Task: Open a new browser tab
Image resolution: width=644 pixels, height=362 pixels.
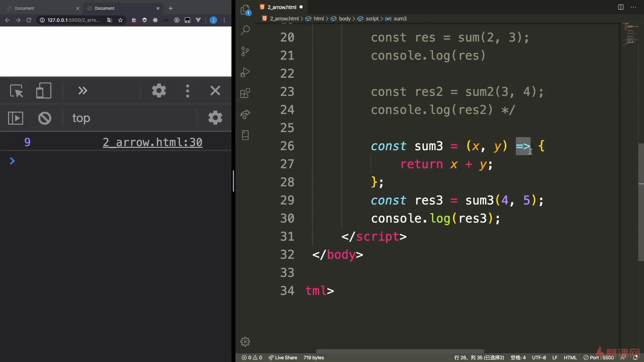Action: click(171, 8)
